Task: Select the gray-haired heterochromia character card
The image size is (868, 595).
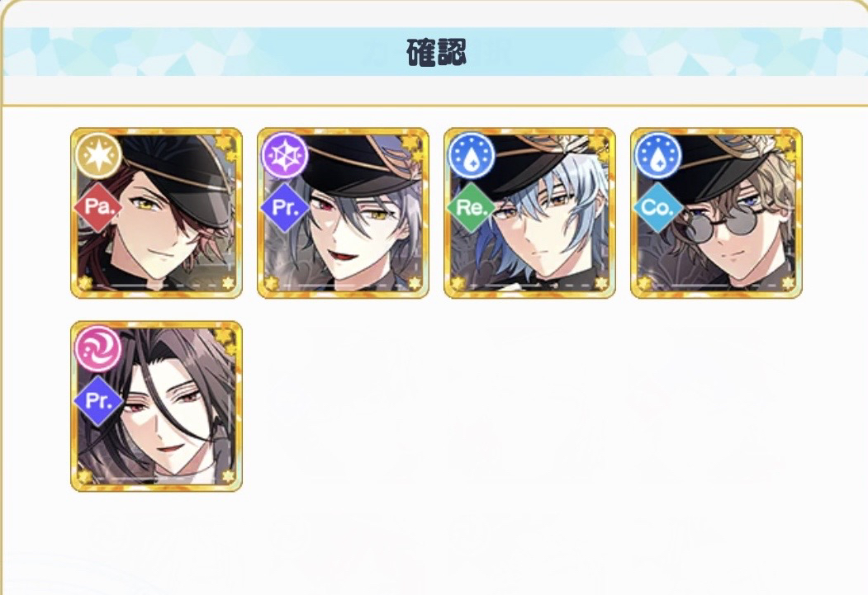Action: point(344,213)
